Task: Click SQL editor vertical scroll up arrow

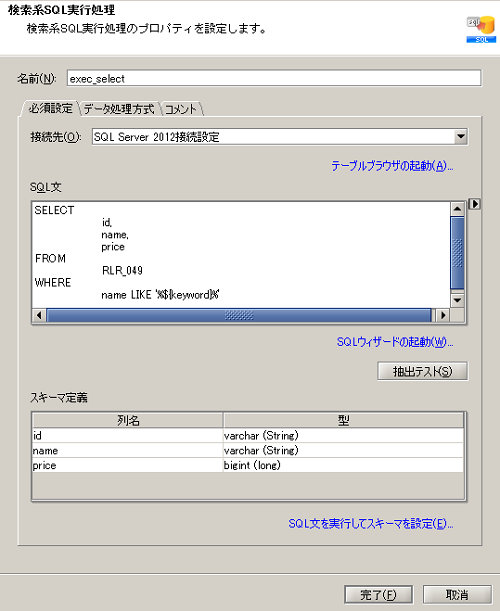Action: (457, 209)
